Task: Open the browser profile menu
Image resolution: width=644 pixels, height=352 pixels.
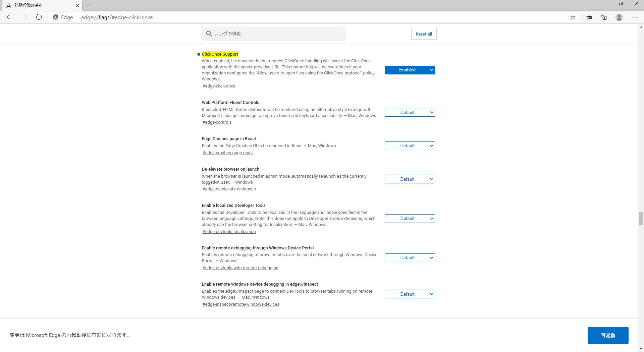Action: click(x=619, y=17)
